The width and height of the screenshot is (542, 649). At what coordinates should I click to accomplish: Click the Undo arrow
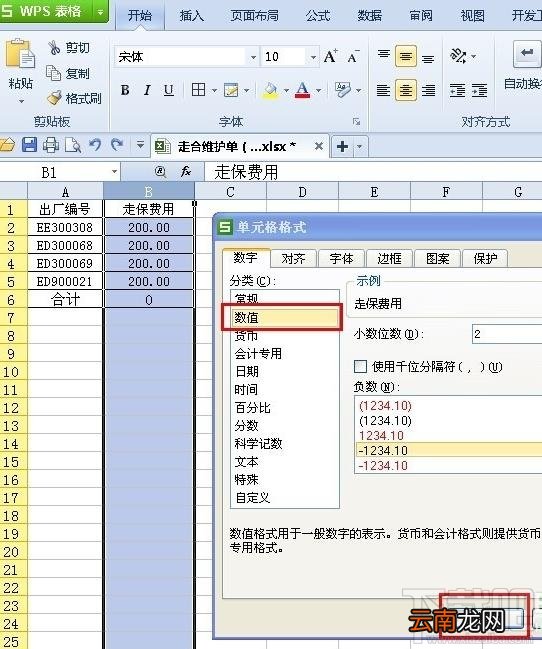click(95, 145)
